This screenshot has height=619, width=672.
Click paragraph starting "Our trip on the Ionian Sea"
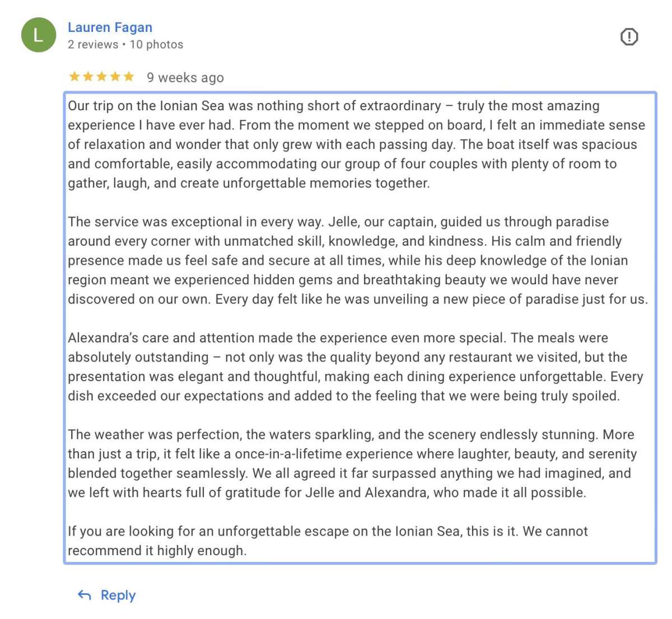pos(356,144)
